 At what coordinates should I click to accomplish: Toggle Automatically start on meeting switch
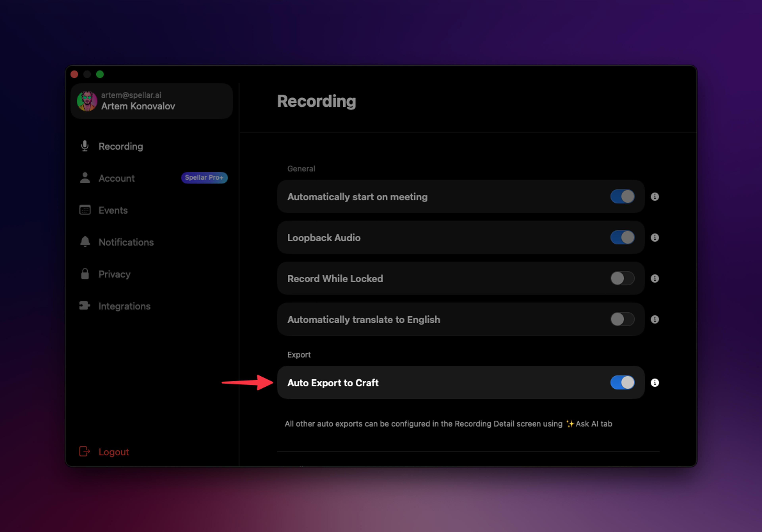pyautogui.click(x=622, y=196)
